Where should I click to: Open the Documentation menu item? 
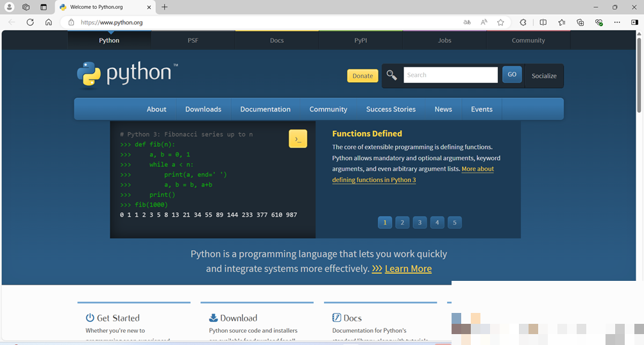coord(266,109)
